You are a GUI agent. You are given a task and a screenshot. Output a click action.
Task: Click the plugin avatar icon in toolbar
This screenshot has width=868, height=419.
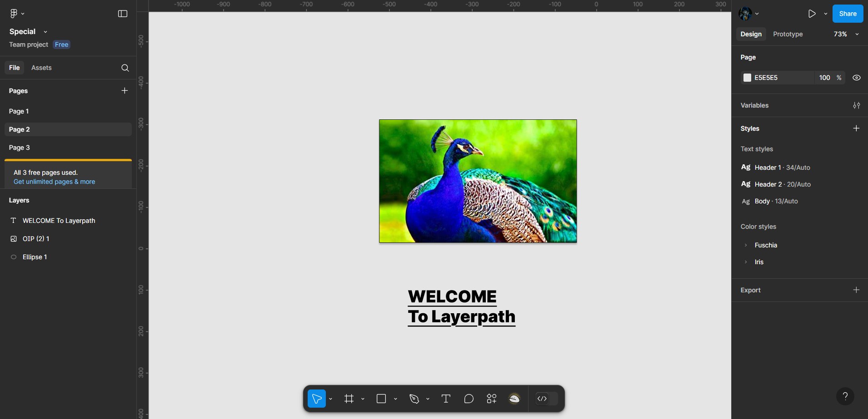pos(514,399)
